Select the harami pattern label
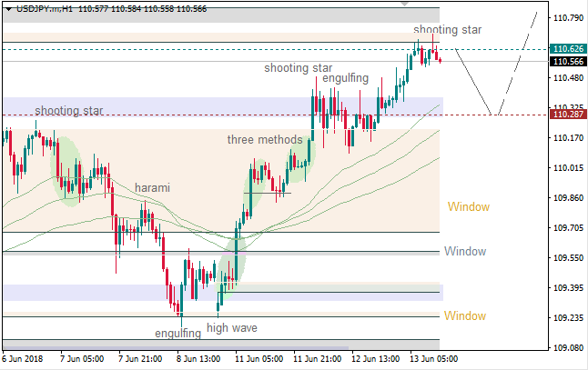 152,187
